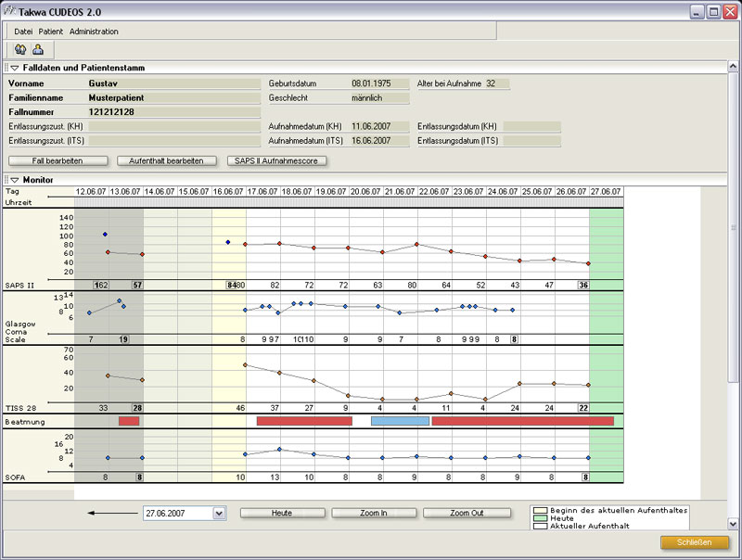Click the Zoom In button
The image size is (742, 560).
click(x=374, y=513)
